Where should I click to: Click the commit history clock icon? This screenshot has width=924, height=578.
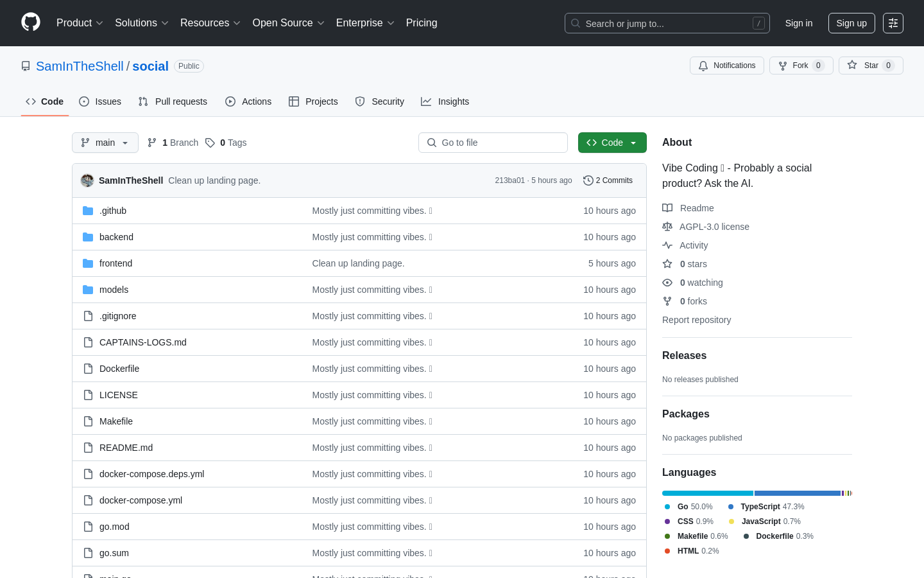point(588,180)
